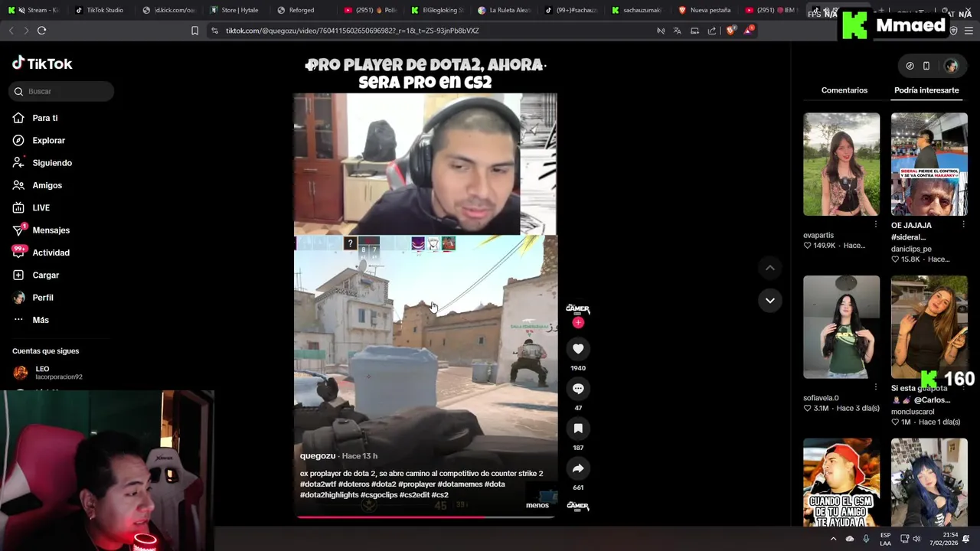
Task: Open the ESP LAA language switcher
Action: coord(885,539)
